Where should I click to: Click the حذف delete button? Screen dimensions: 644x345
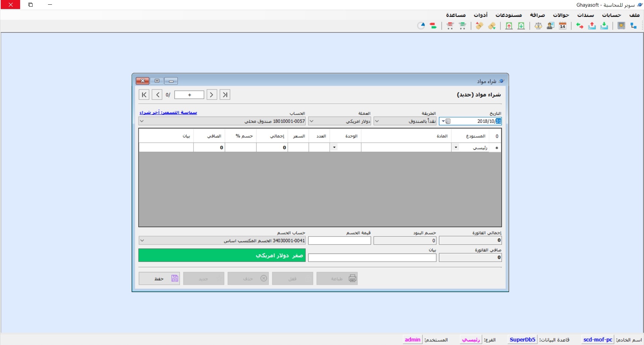(x=248, y=278)
